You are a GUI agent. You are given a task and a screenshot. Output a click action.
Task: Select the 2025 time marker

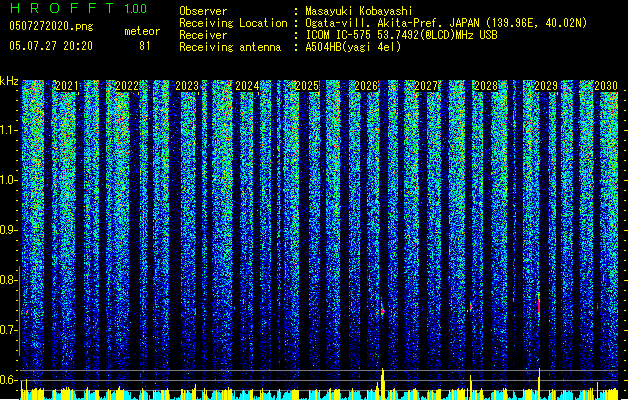click(x=307, y=86)
